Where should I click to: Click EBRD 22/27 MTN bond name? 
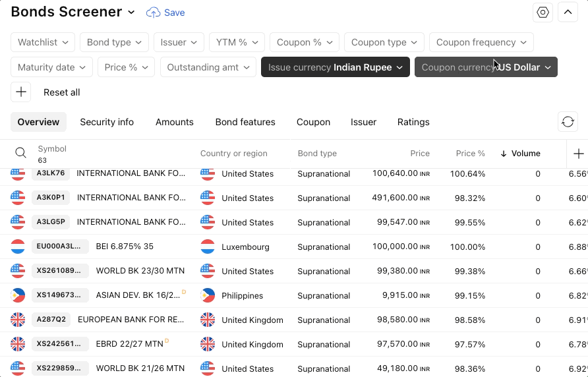[x=129, y=344]
